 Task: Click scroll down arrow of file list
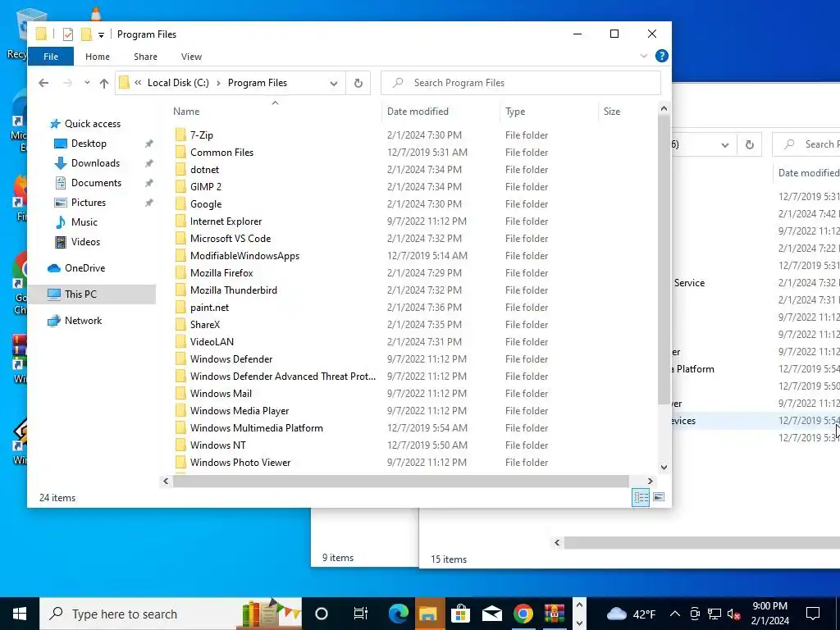pyautogui.click(x=664, y=467)
